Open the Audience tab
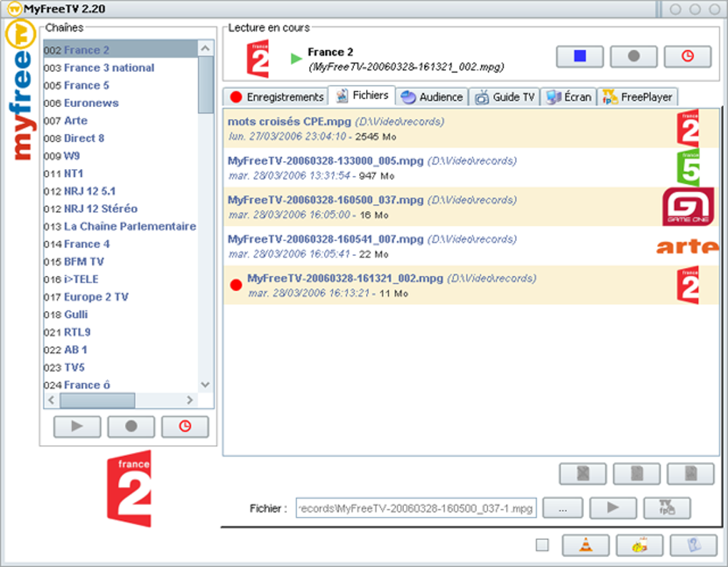728x567 pixels. (432, 97)
